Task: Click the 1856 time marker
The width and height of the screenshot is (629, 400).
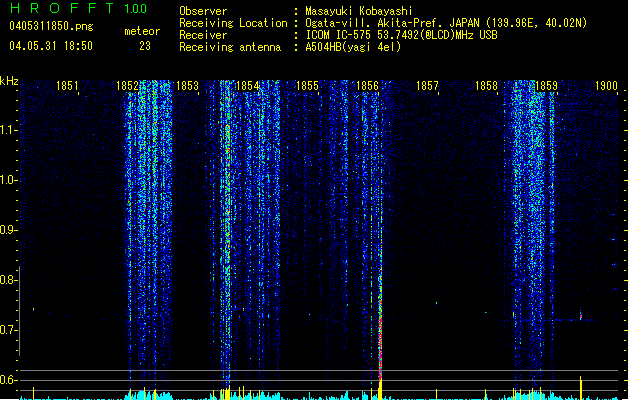Action: click(367, 85)
